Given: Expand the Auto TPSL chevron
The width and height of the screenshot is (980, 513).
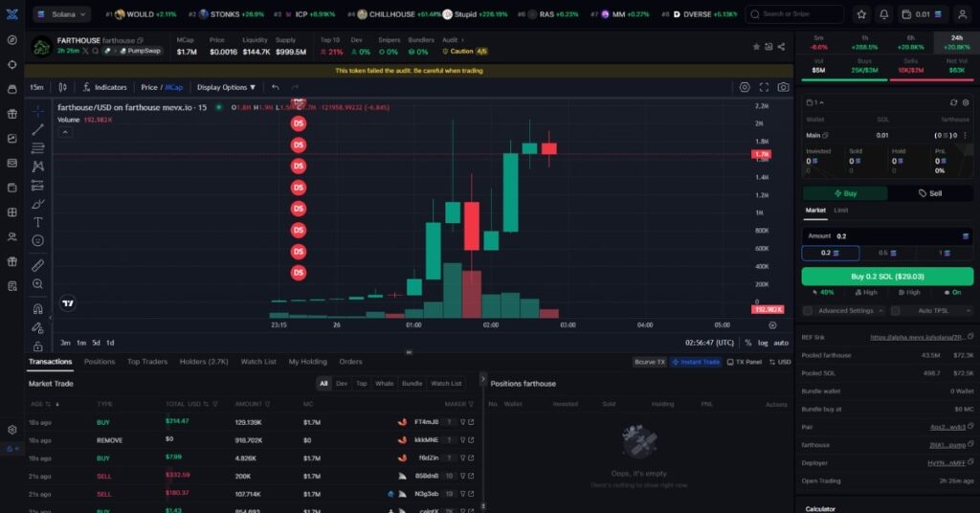Looking at the screenshot, I should (969, 310).
